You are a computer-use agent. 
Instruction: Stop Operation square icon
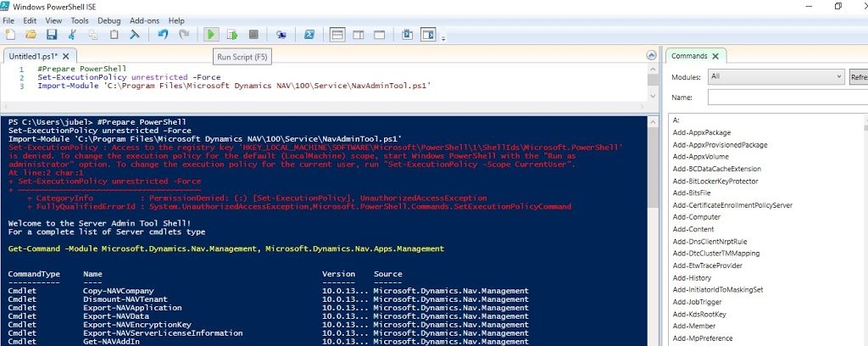click(253, 35)
